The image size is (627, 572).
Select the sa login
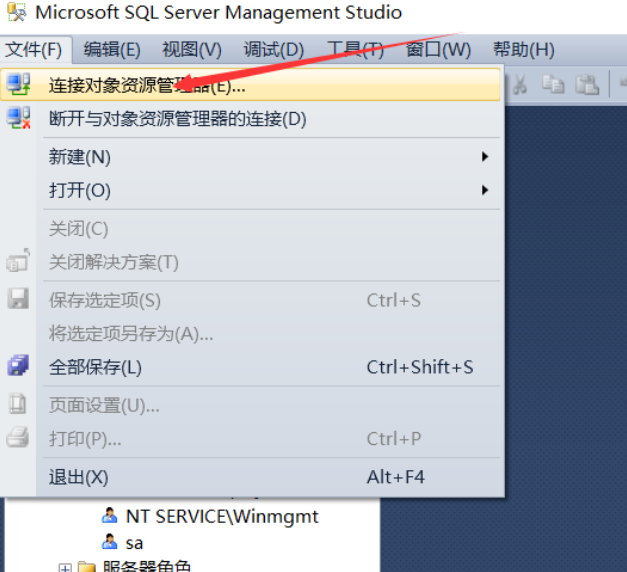click(x=134, y=543)
